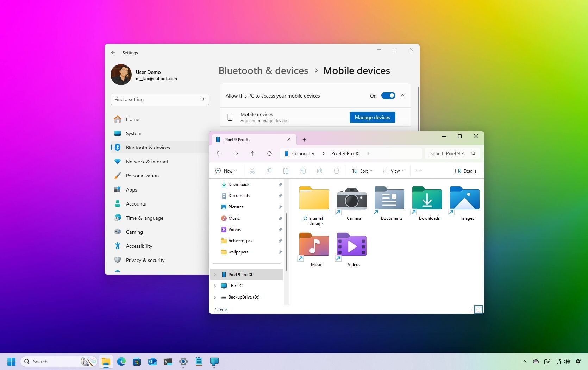This screenshot has width=588, height=370.
Task: Open the search icon in Pixel 9 P search box
Action: click(474, 153)
